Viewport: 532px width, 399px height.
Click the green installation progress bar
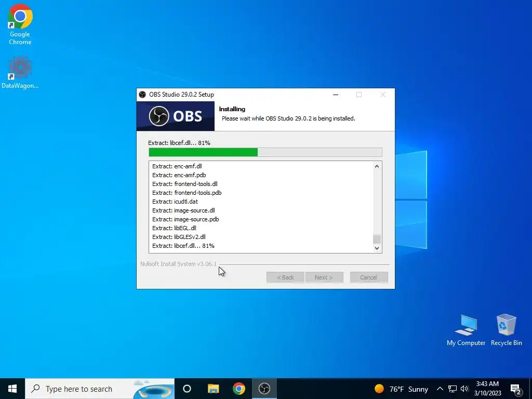point(265,152)
